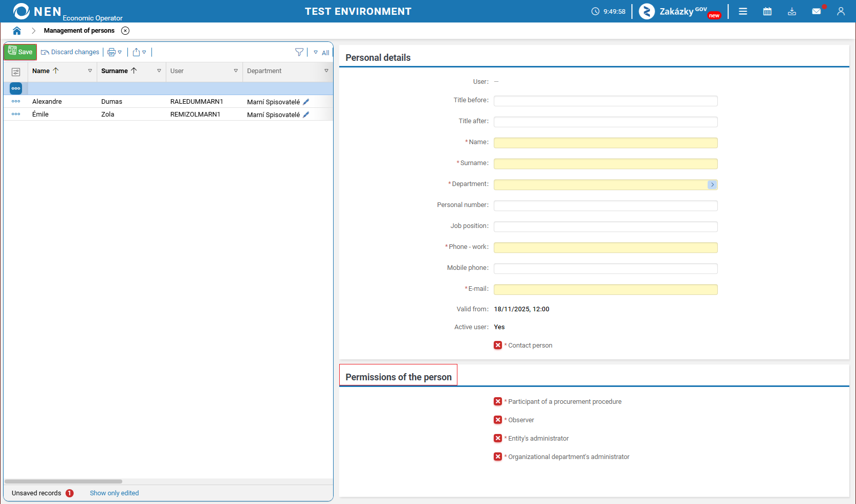This screenshot has height=504, width=856.
Task: Focus the required Surname field
Action: [605, 164]
